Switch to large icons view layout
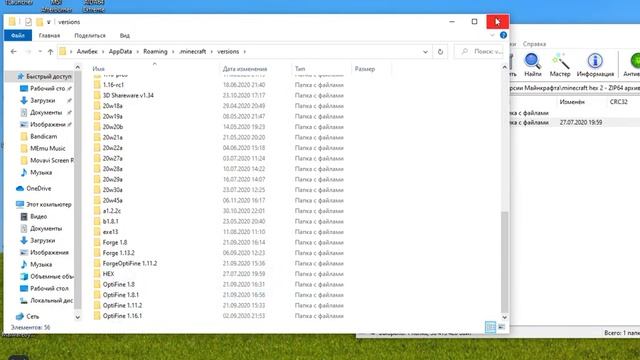The width and height of the screenshot is (640, 360). (501, 327)
